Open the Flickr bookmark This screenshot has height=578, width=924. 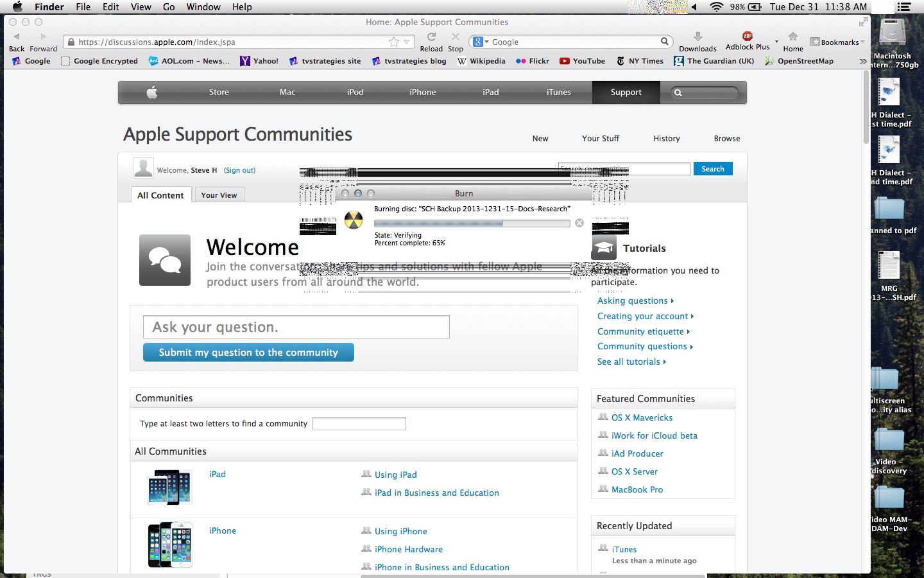point(533,61)
